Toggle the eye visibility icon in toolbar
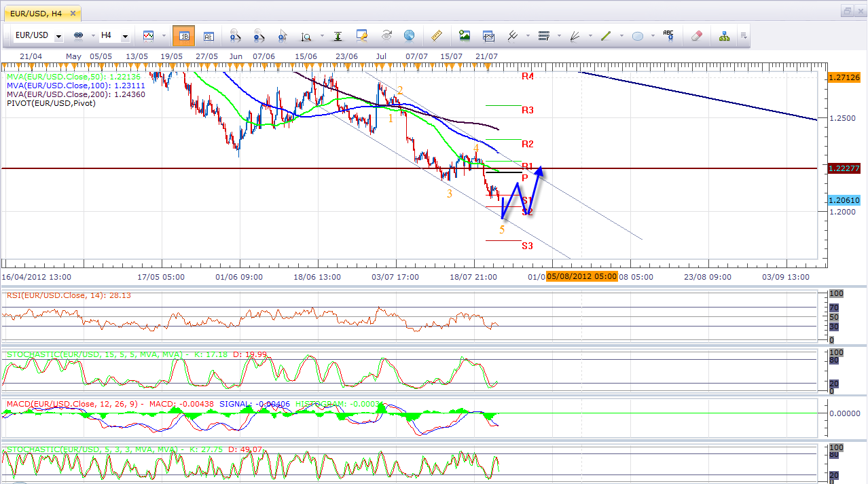The image size is (868, 484). coord(386,36)
